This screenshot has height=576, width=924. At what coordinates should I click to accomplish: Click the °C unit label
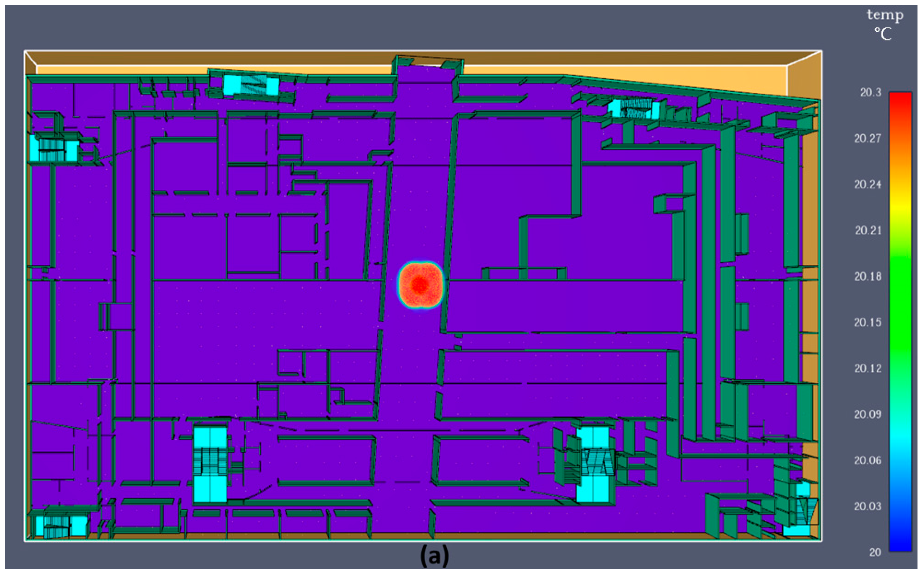[883, 34]
